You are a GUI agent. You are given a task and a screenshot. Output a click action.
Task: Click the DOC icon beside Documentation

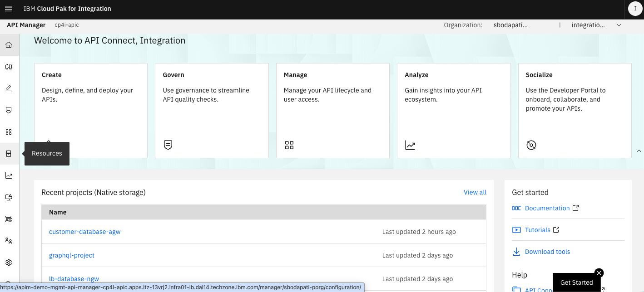tap(516, 208)
